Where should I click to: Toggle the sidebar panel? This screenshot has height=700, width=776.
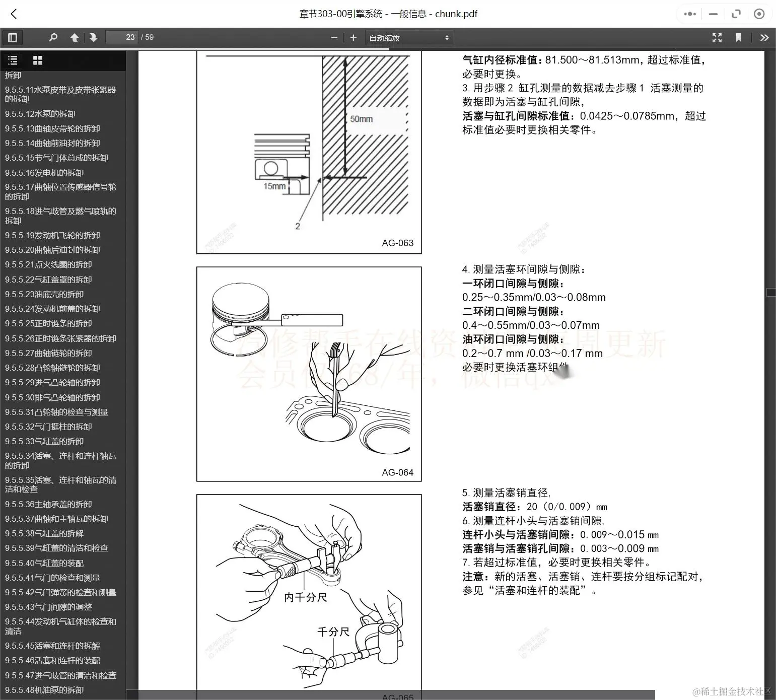(13, 37)
